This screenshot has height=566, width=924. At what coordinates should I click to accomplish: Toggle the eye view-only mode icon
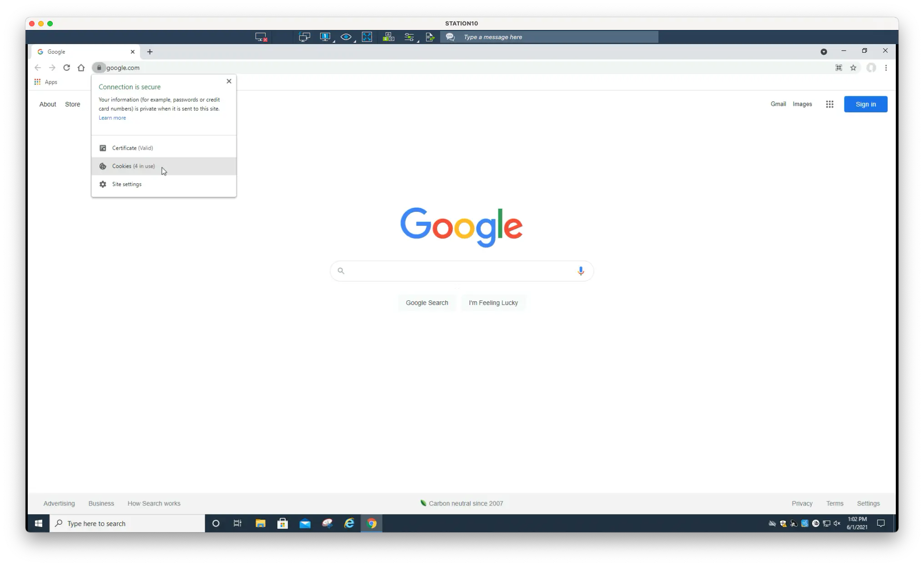[x=346, y=37]
